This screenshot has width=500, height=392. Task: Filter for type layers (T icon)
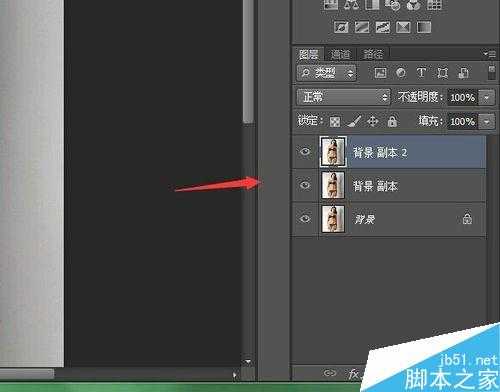click(x=421, y=73)
